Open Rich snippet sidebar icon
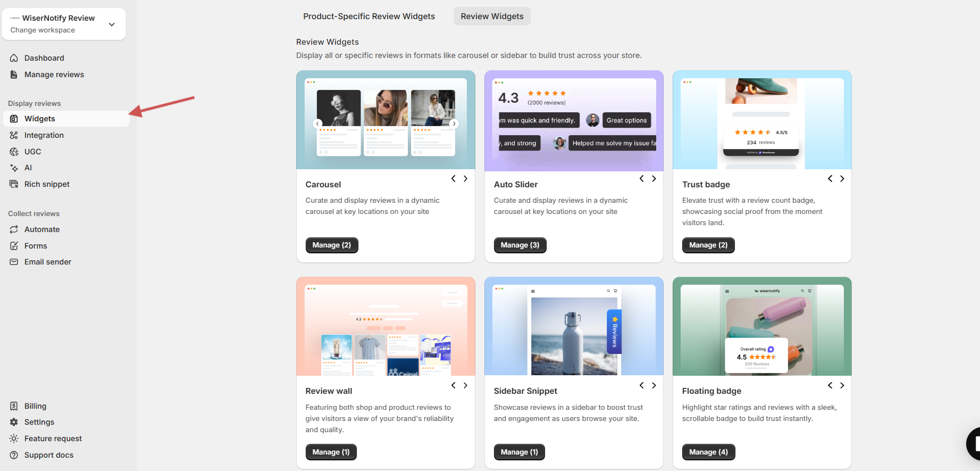The width and height of the screenshot is (980, 471). [x=14, y=184]
